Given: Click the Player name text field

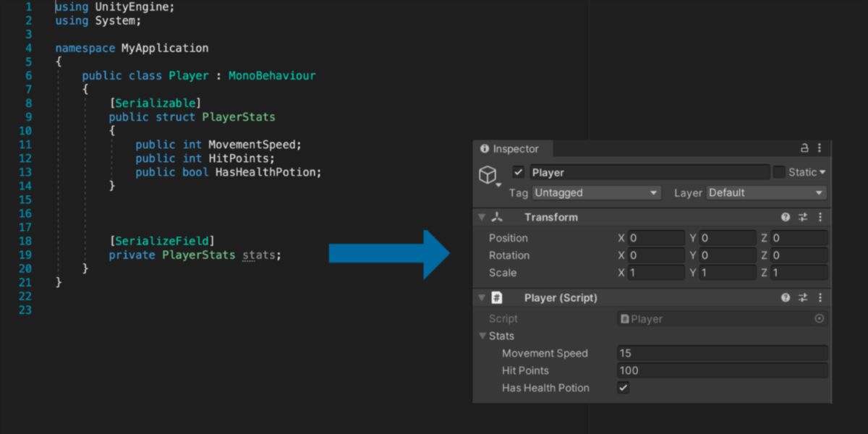Looking at the screenshot, I should click(650, 172).
